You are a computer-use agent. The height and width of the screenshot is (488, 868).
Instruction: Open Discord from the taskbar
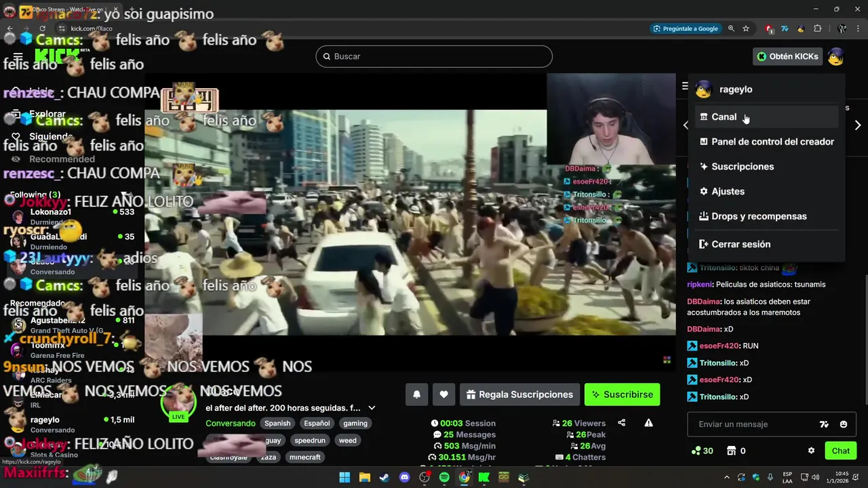(405, 477)
